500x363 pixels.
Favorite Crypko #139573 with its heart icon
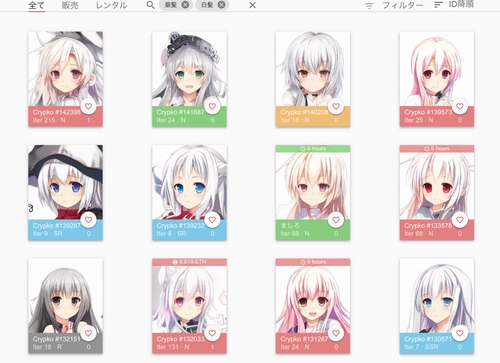click(460, 106)
